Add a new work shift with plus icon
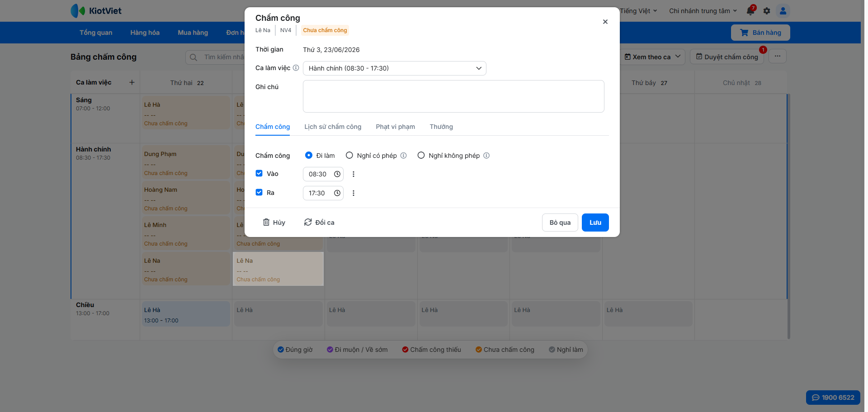 [x=132, y=82]
